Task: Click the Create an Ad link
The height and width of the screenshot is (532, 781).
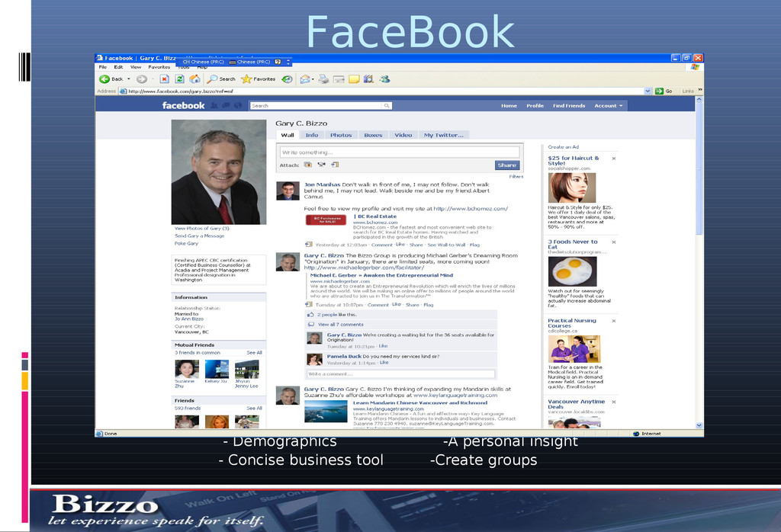Action: (564, 147)
